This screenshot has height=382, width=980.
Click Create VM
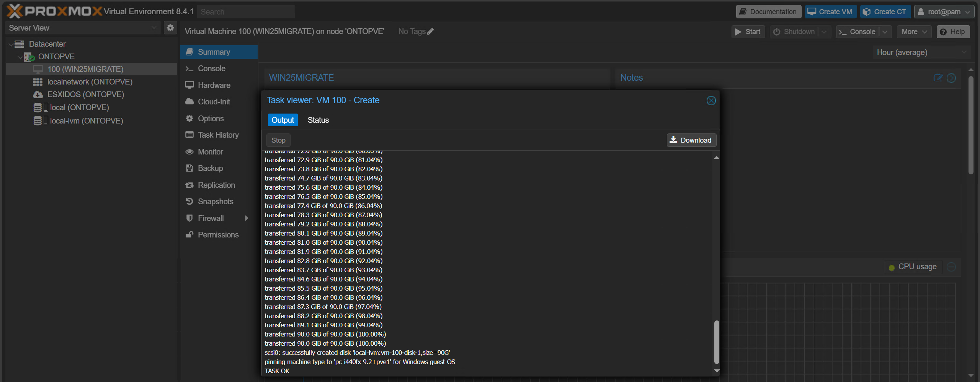coord(831,11)
